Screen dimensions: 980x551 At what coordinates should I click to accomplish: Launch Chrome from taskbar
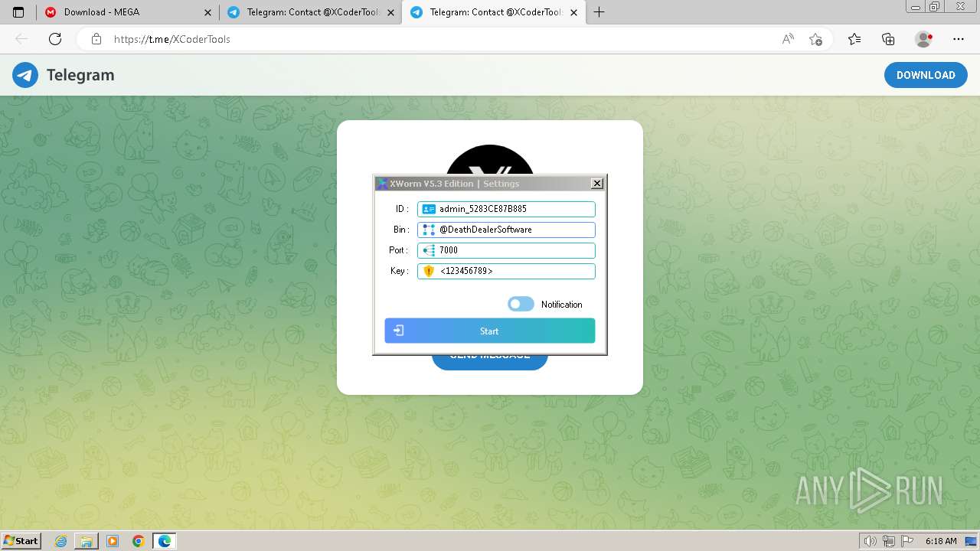click(x=139, y=541)
